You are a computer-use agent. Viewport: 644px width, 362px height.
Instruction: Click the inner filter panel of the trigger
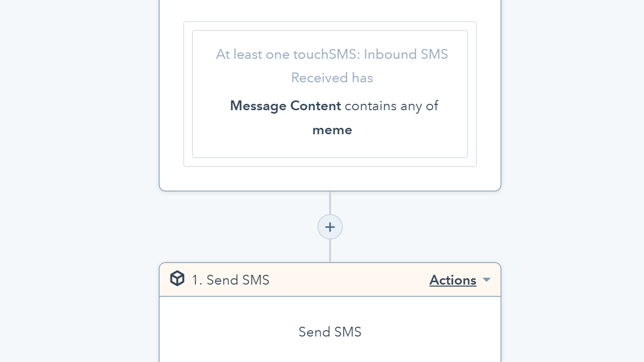pyautogui.click(x=330, y=94)
